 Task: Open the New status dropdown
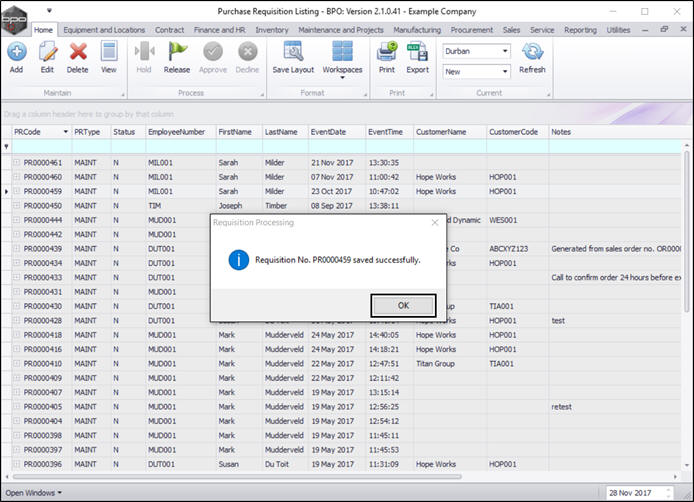(x=504, y=72)
